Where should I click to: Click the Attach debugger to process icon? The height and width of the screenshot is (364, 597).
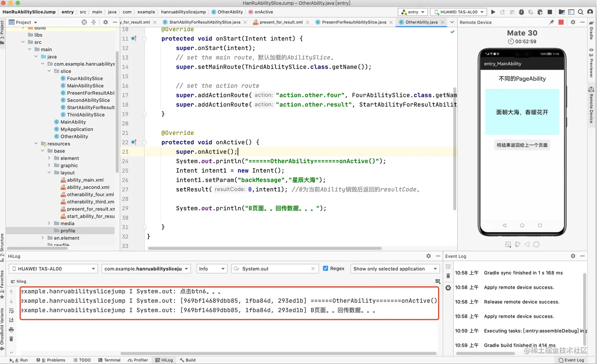540,12
